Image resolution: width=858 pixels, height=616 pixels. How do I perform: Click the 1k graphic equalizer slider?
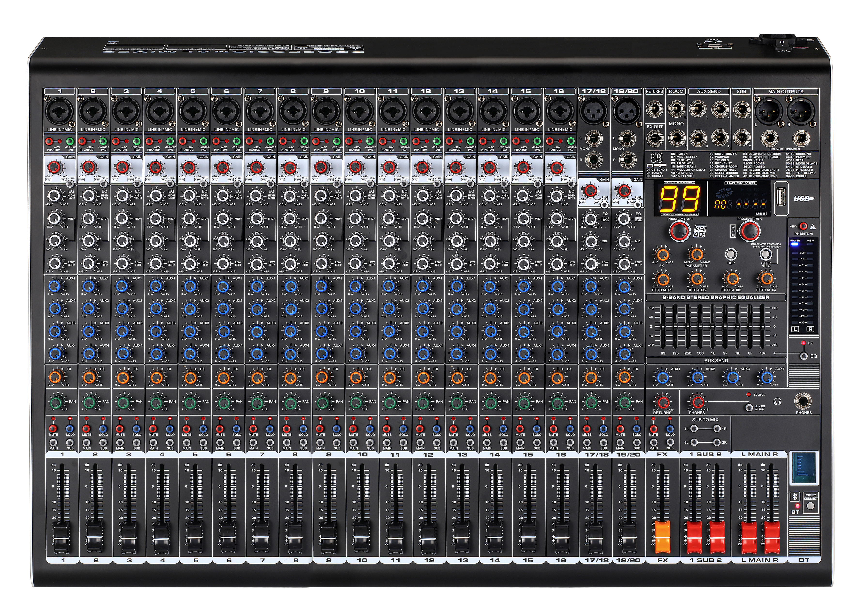tap(713, 327)
